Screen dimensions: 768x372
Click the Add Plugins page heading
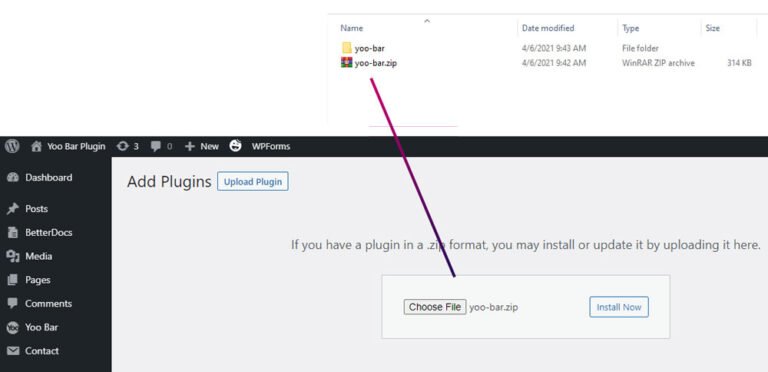[x=169, y=182]
